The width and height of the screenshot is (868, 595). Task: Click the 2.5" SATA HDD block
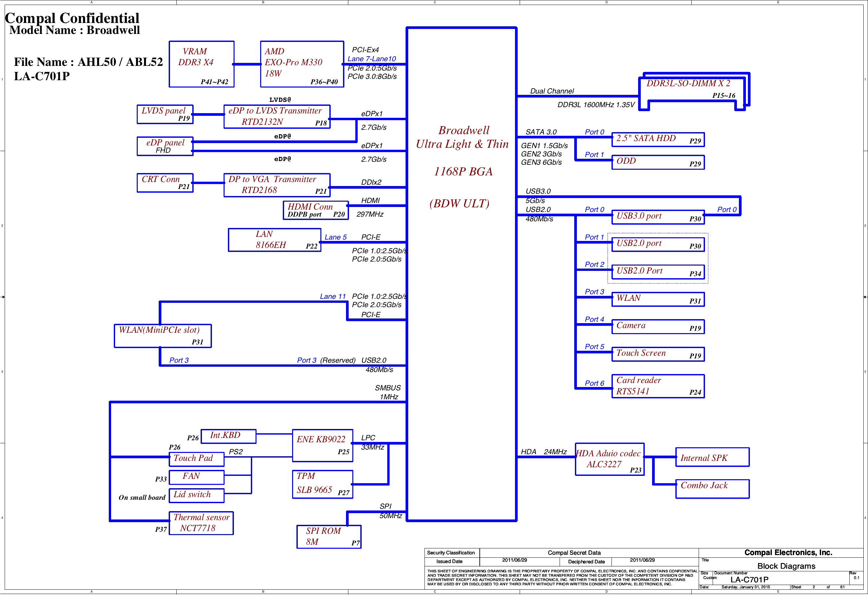tap(658, 139)
